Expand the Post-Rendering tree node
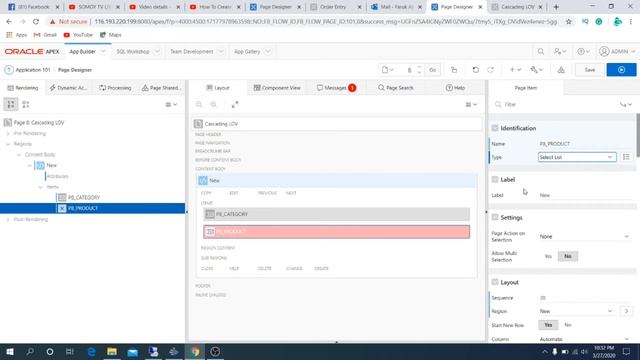Image resolution: width=640 pixels, height=360 pixels. point(8,219)
